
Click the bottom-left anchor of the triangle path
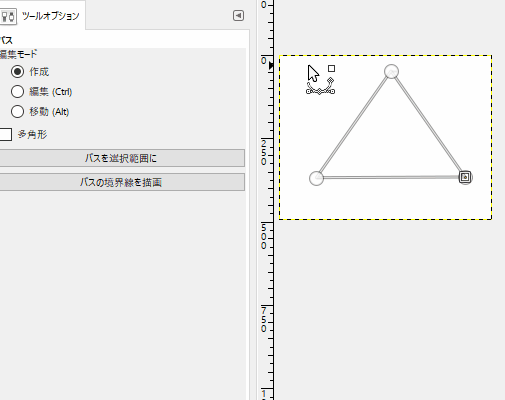point(316,178)
